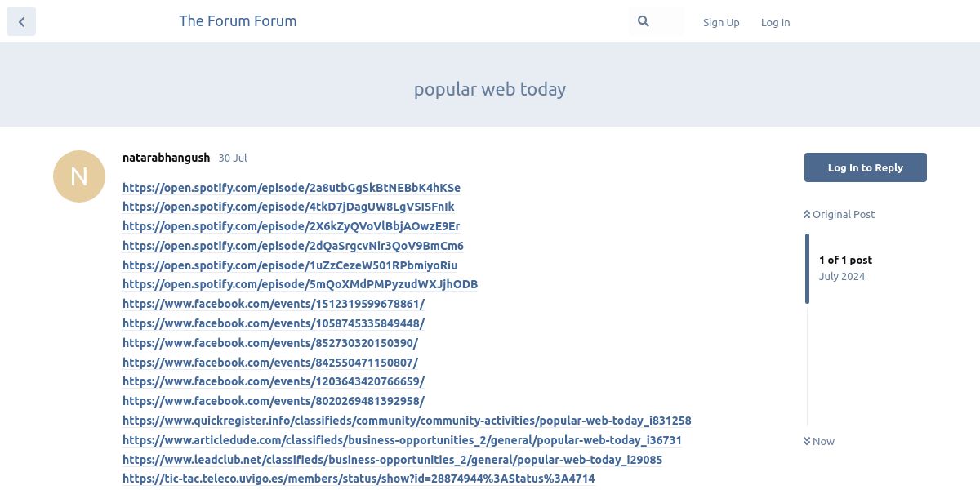
Task: Open Facebook event link 1058745335849448
Action: click(274, 323)
